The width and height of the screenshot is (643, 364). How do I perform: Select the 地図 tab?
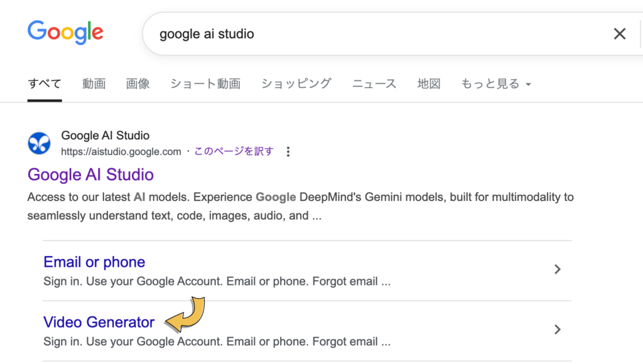429,83
